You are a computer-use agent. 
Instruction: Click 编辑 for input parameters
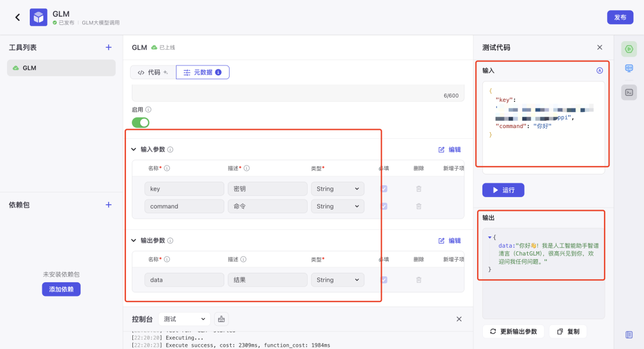[450, 149]
